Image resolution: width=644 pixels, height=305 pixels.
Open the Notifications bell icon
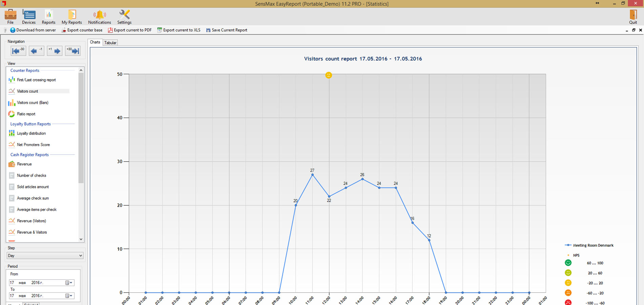coord(99,15)
